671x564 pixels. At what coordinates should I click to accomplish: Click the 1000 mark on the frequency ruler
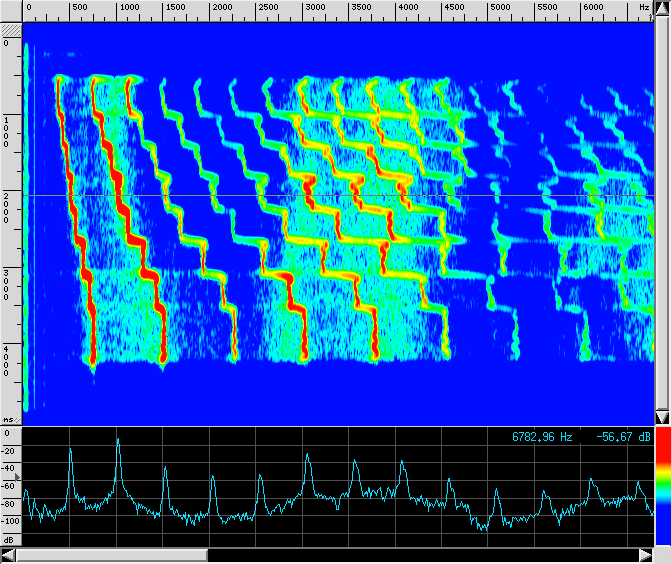(128, 8)
